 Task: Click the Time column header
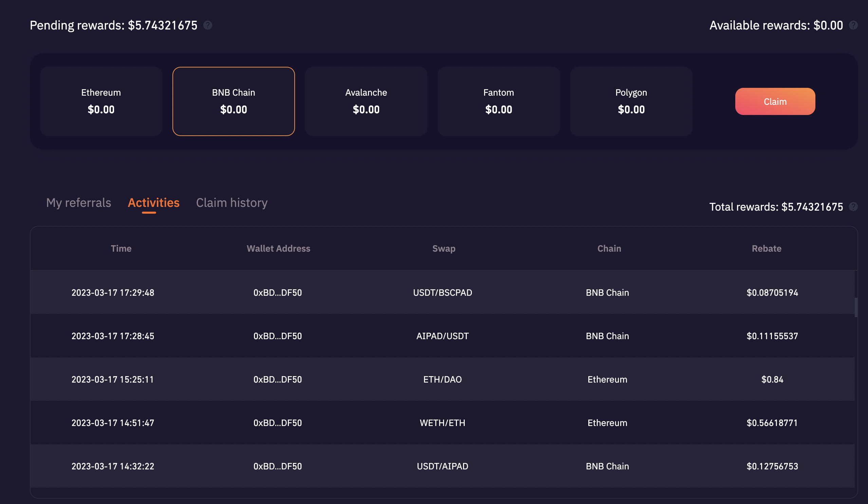point(121,248)
